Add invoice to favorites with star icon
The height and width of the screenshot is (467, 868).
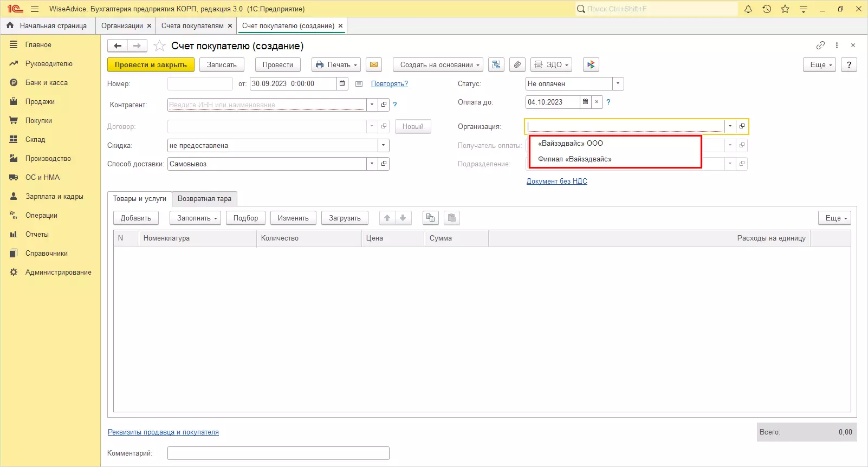click(x=159, y=46)
